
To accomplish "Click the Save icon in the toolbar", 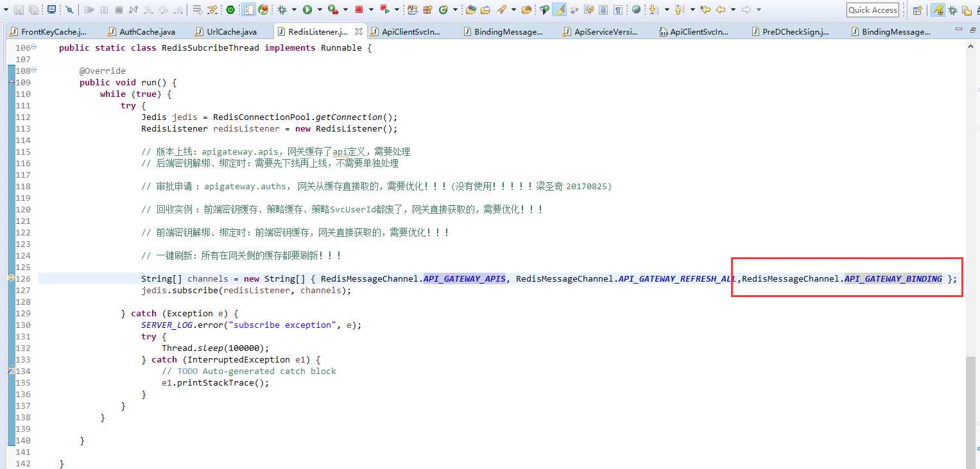I will click(19, 10).
